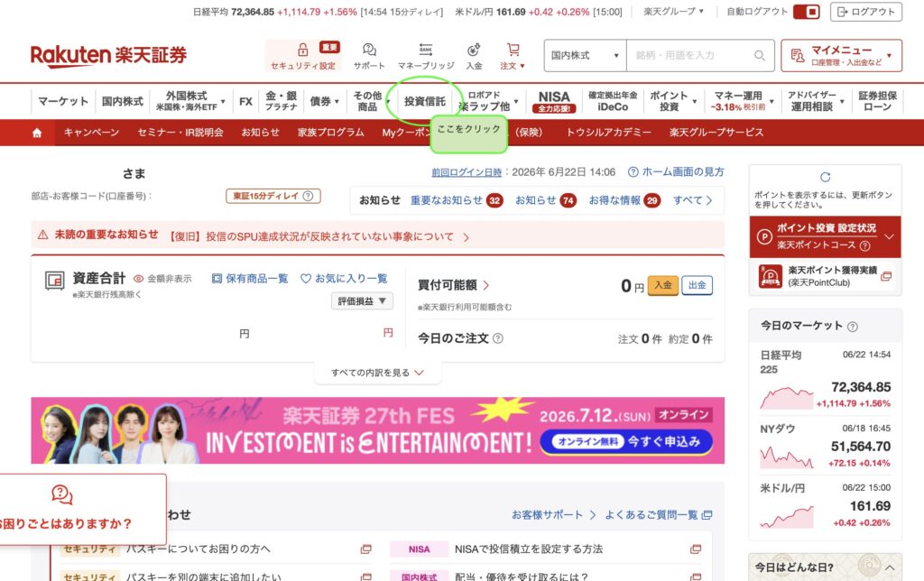
Task: Click the 銘柄・用語を入力 search field
Action: coord(690,55)
